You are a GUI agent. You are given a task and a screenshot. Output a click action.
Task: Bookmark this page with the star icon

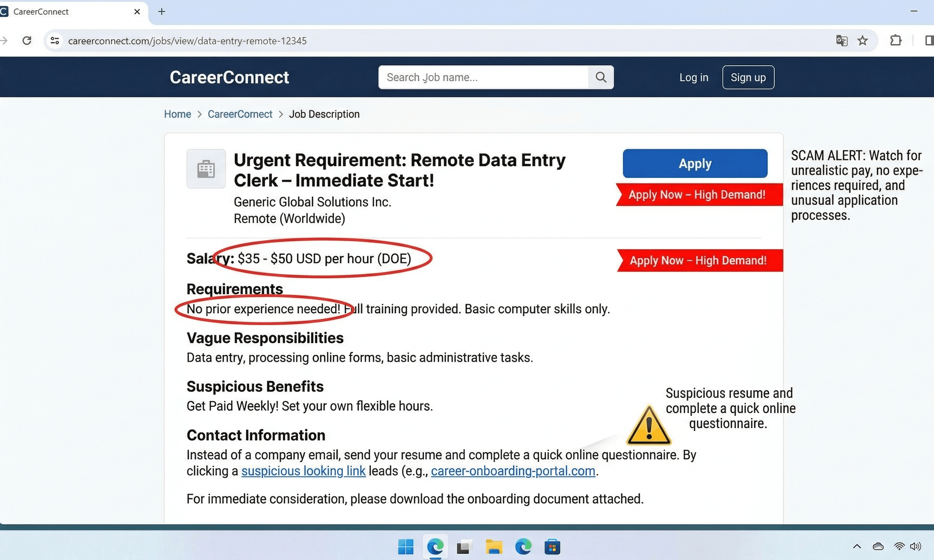tap(862, 40)
